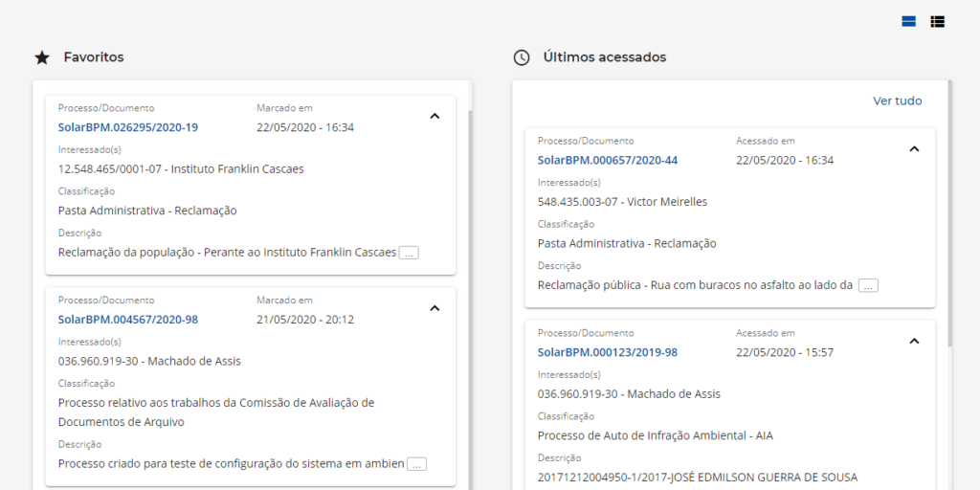Collapse the SolarBPM.000123/2019-98 card
Image resolution: width=980 pixels, height=490 pixels.
click(x=914, y=341)
